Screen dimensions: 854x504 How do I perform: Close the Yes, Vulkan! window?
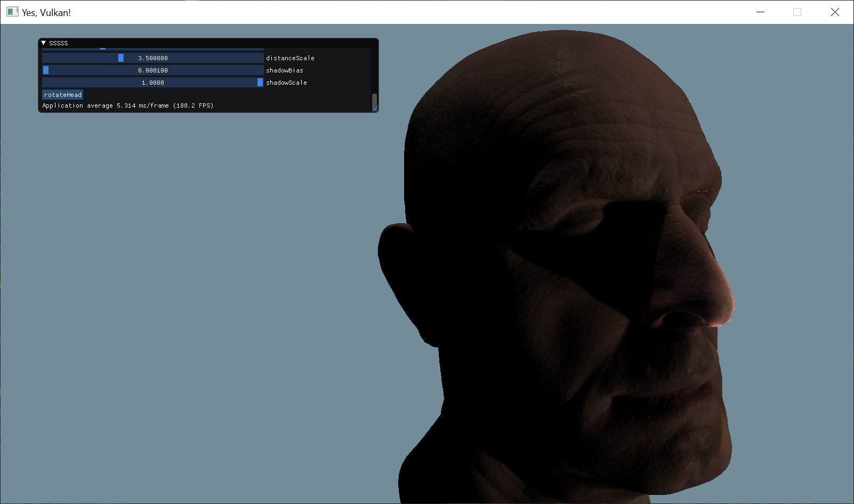pos(835,12)
